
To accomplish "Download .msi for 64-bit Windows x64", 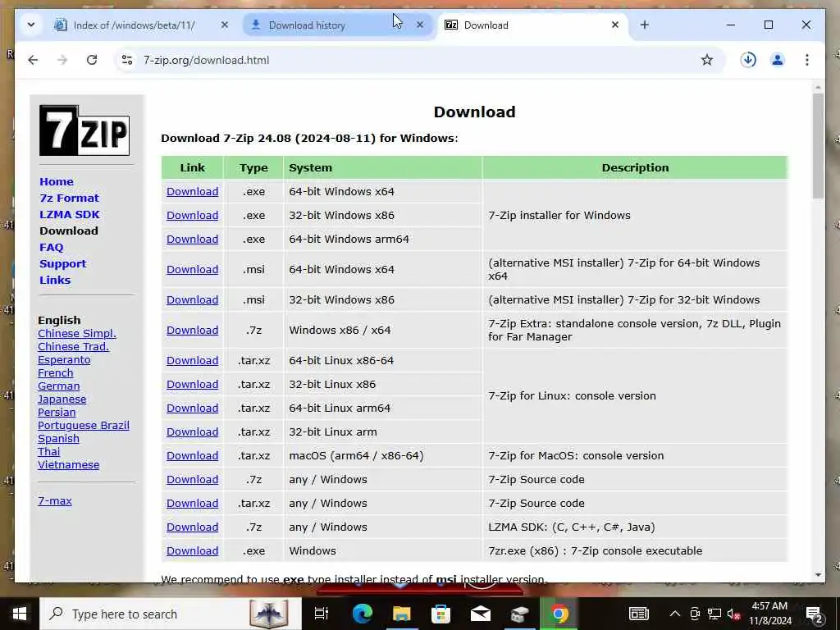I will [192, 269].
